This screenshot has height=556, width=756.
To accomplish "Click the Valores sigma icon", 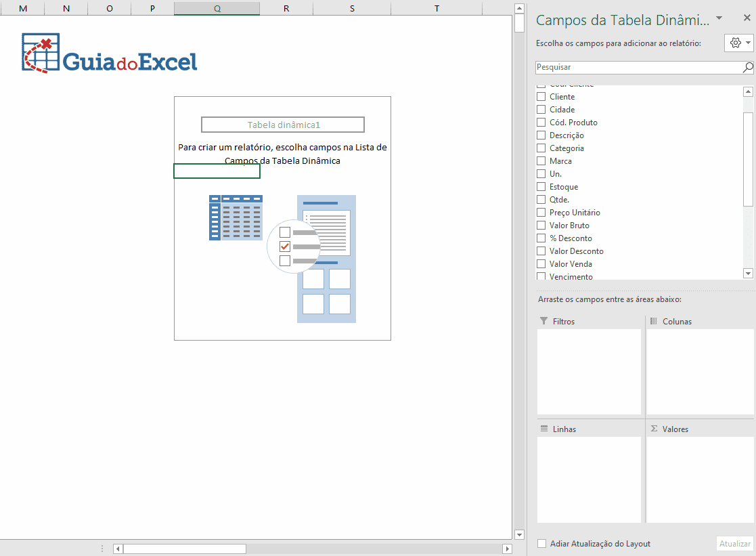I will 654,429.
